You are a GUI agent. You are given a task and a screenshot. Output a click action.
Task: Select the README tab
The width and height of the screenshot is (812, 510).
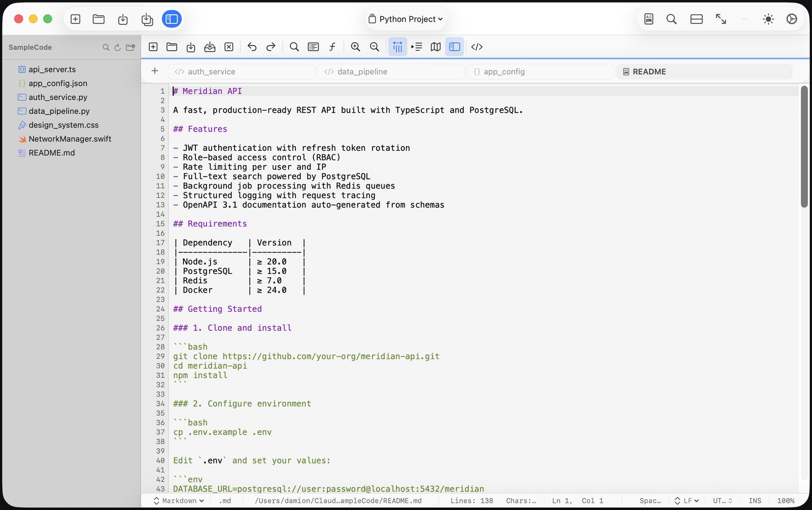click(x=704, y=72)
